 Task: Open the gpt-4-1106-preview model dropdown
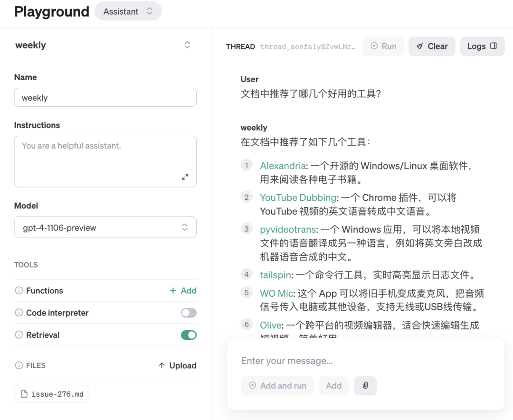pos(105,227)
